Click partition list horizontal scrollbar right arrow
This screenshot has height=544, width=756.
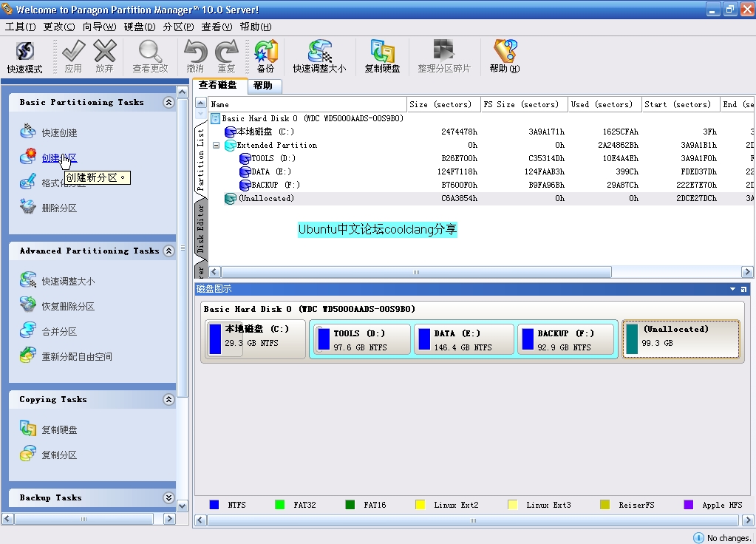(747, 272)
